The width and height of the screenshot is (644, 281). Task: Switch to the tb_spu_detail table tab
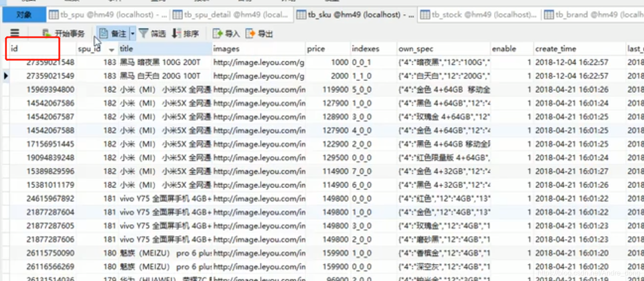(x=232, y=15)
